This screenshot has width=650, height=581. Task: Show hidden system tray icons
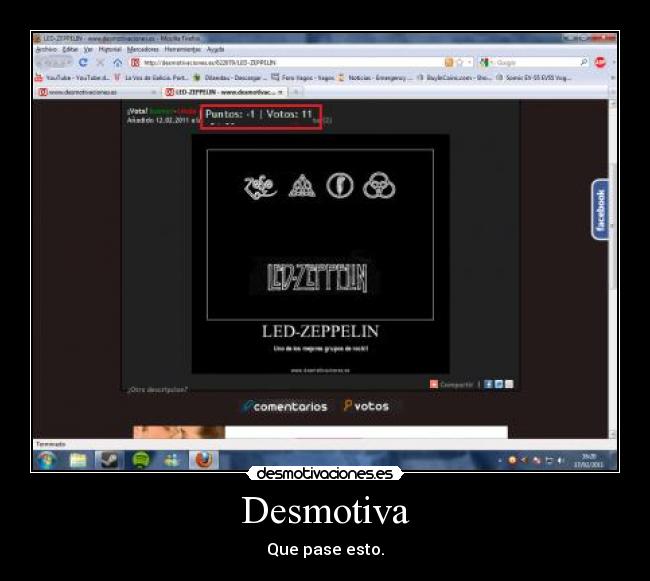point(500,460)
